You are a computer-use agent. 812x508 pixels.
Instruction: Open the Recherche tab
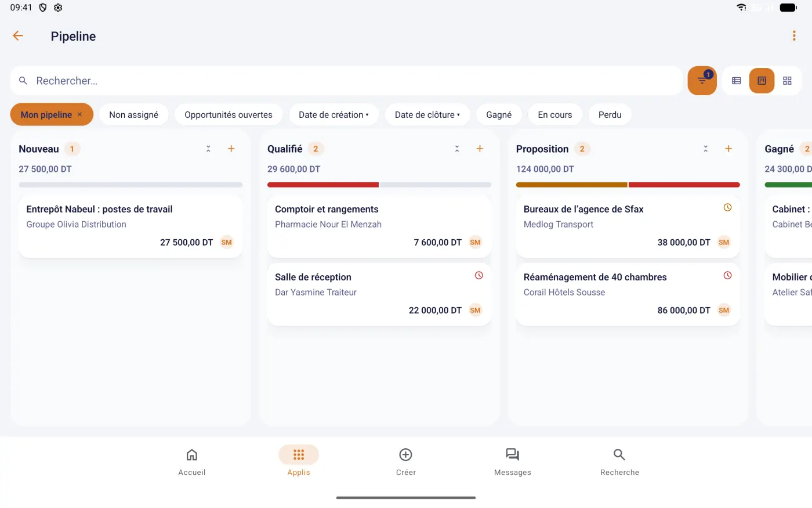coord(619,462)
